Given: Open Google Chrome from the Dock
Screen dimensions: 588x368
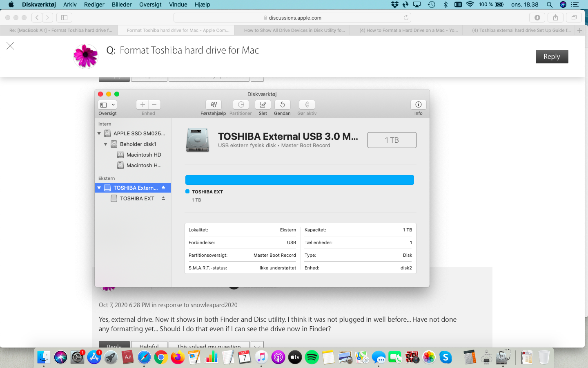Looking at the screenshot, I should [x=161, y=357].
